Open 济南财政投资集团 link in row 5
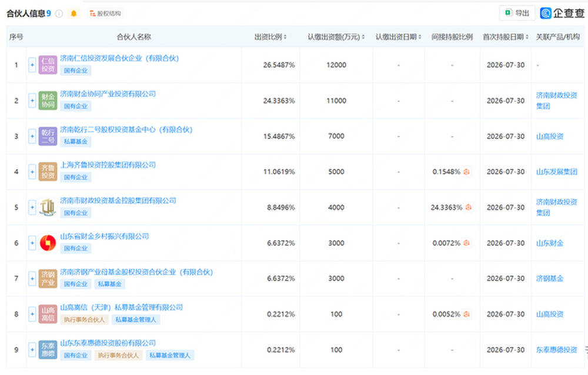This screenshot has height=375, width=588. click(556, 207)
